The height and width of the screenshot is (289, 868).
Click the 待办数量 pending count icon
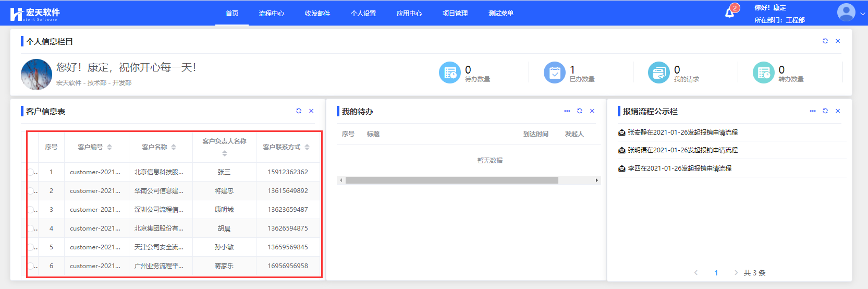click(x=449, y=73)
